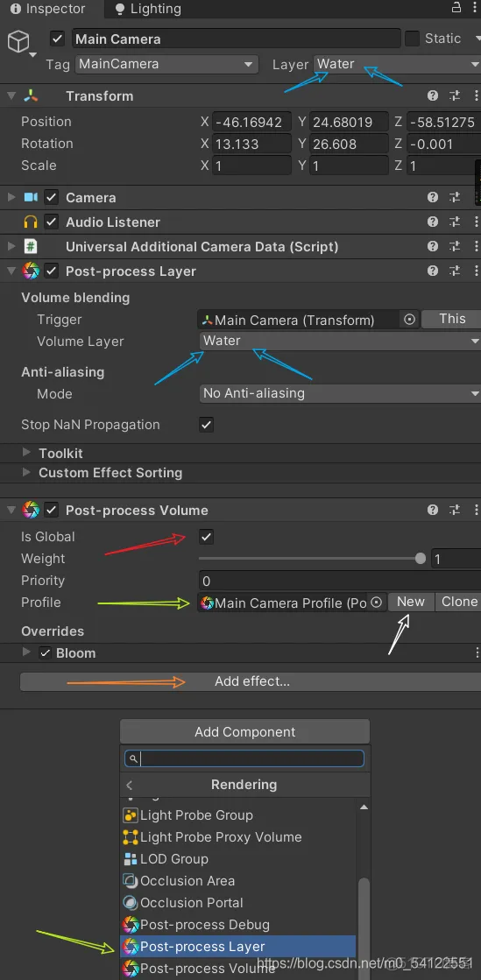Disable the Camera component checkbox

52,198
